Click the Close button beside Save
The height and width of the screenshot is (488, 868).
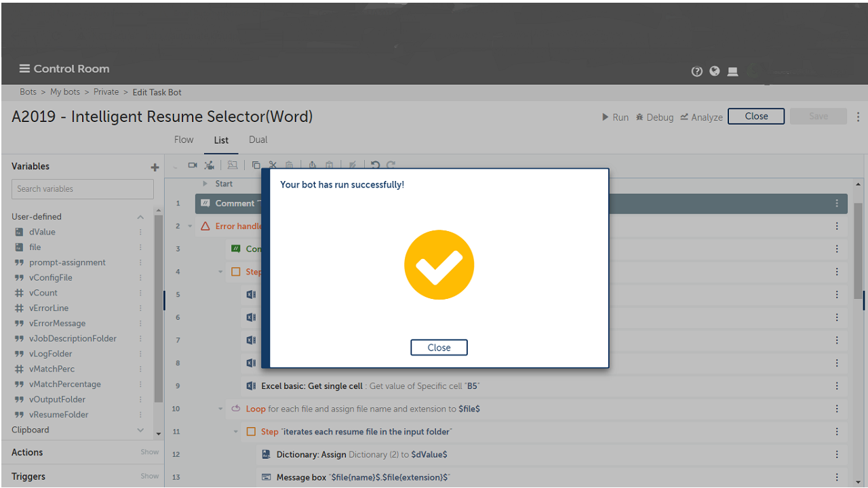756,117
